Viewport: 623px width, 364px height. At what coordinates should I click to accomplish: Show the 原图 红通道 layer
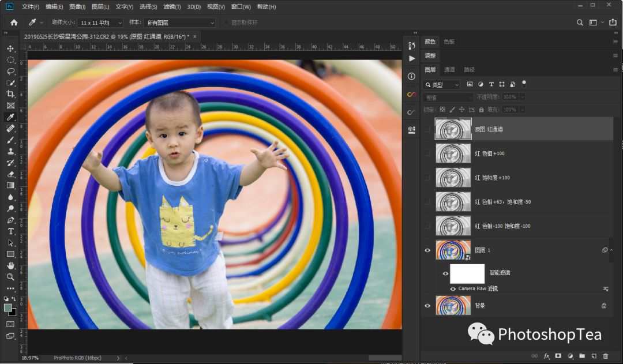[x=427, y=129]
